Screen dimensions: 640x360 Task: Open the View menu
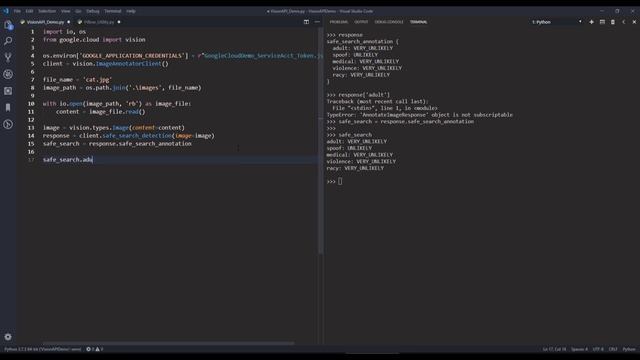click(65, 11)
